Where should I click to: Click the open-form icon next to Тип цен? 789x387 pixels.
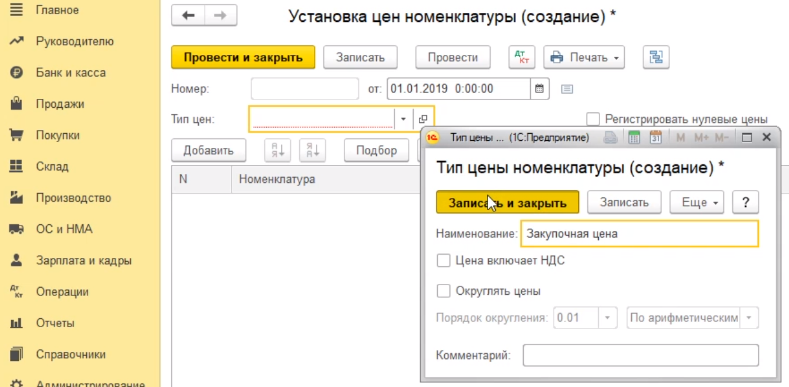tap(423, 119)
